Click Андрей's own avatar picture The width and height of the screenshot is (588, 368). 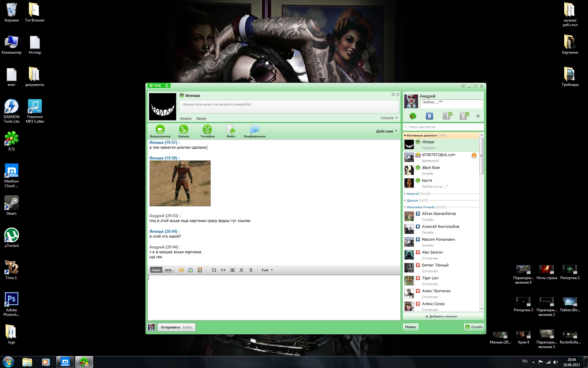point(411,102)
